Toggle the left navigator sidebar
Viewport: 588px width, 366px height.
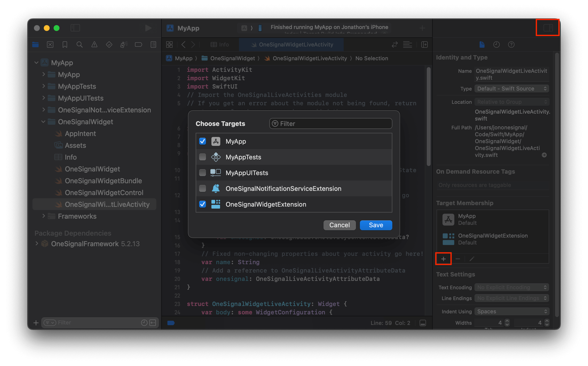(x=75, y=28)
